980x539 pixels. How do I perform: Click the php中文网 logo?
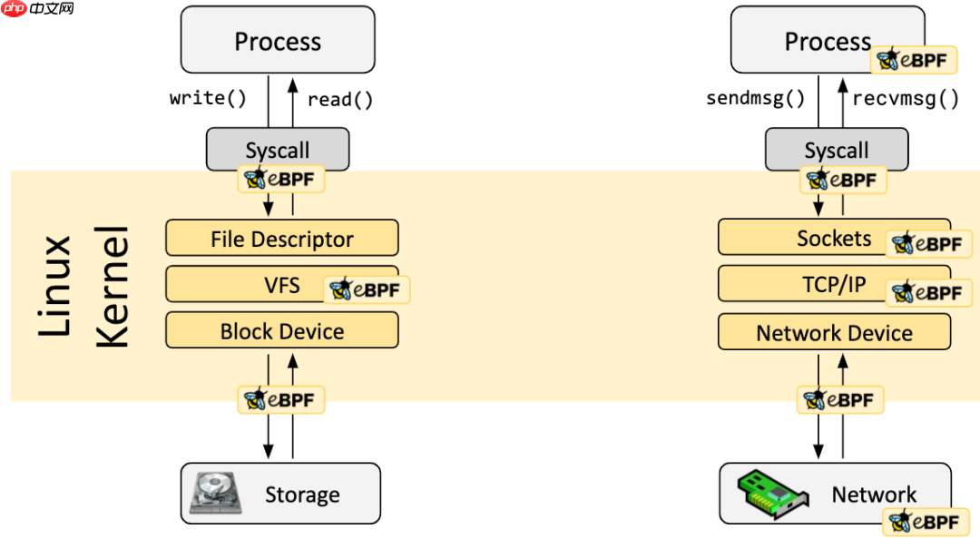tap(38, 9)
